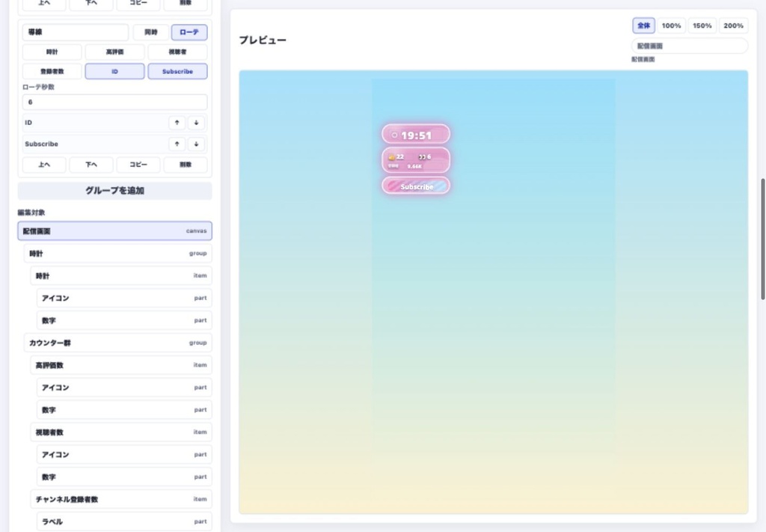
Task: Move the ID row down with its arrow
Action: (197, 123)
